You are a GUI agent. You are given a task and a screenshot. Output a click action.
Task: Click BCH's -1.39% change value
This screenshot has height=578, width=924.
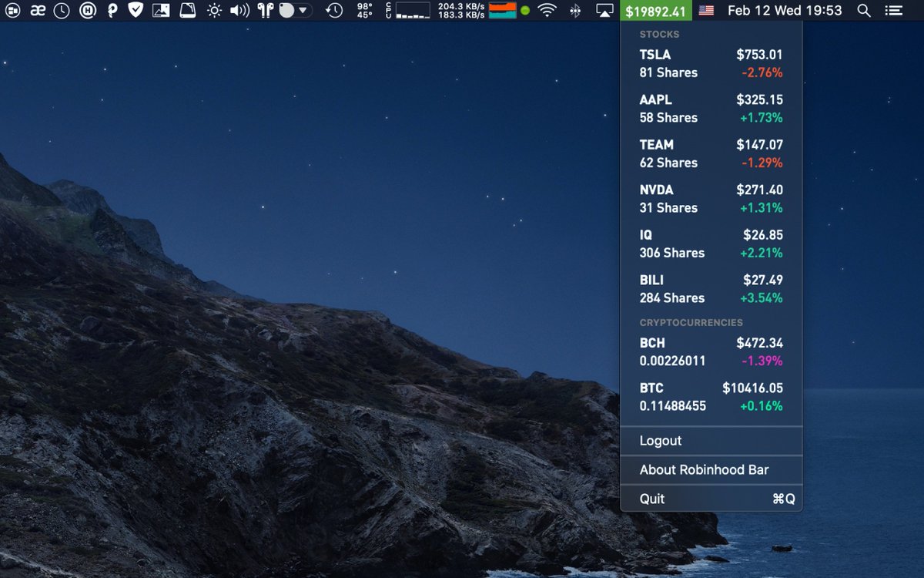coord(762,361)
